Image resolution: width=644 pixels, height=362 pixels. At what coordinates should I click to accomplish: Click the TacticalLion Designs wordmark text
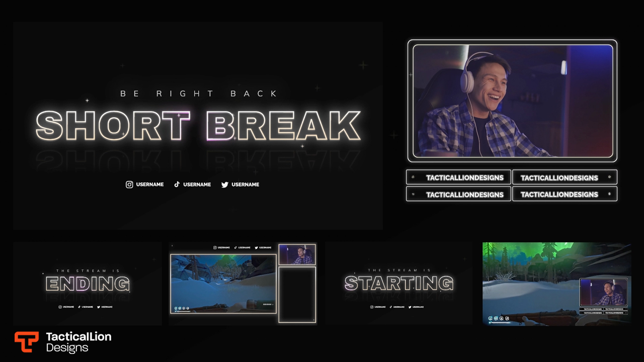click(78, 342)
